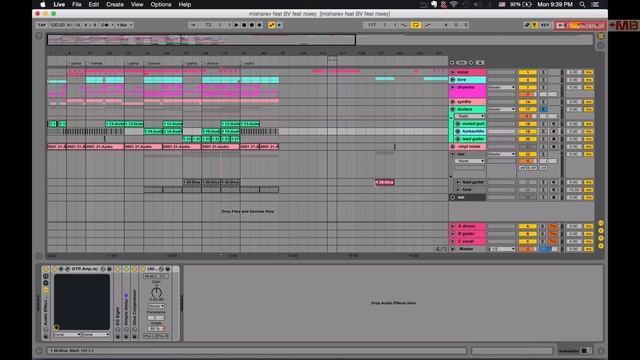Enable Draw Mode pencil icon

(527, 25)
